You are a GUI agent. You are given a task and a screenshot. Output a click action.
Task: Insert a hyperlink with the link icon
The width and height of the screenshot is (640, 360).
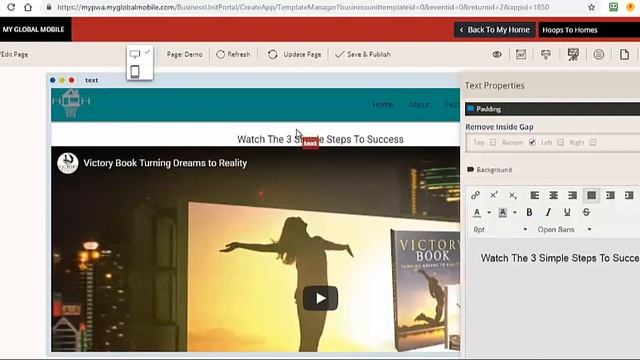pyautogui.click(x=475, y=196)
